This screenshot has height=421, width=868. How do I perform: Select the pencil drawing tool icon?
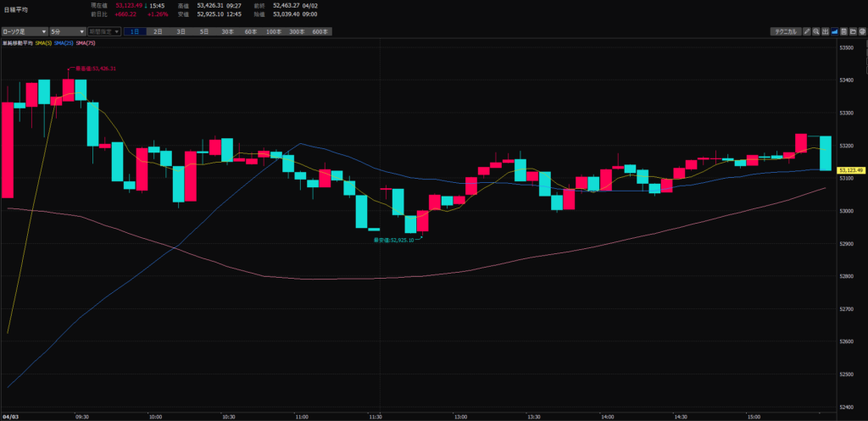pos(807,31)
